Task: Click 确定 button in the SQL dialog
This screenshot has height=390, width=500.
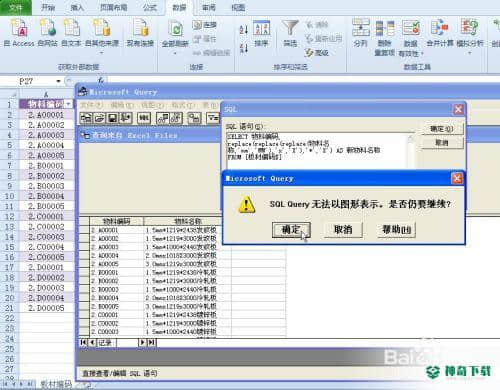Action: point(442,129)
